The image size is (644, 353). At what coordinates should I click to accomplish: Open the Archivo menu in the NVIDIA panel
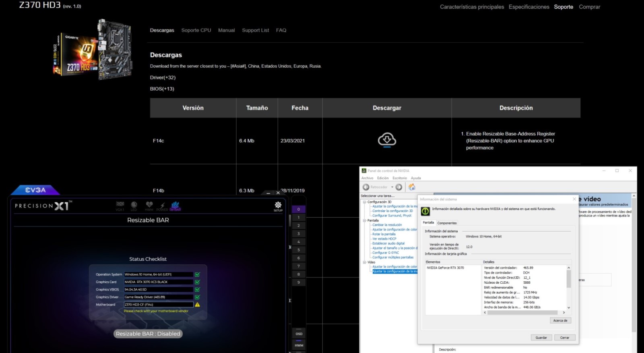(367, 178)
